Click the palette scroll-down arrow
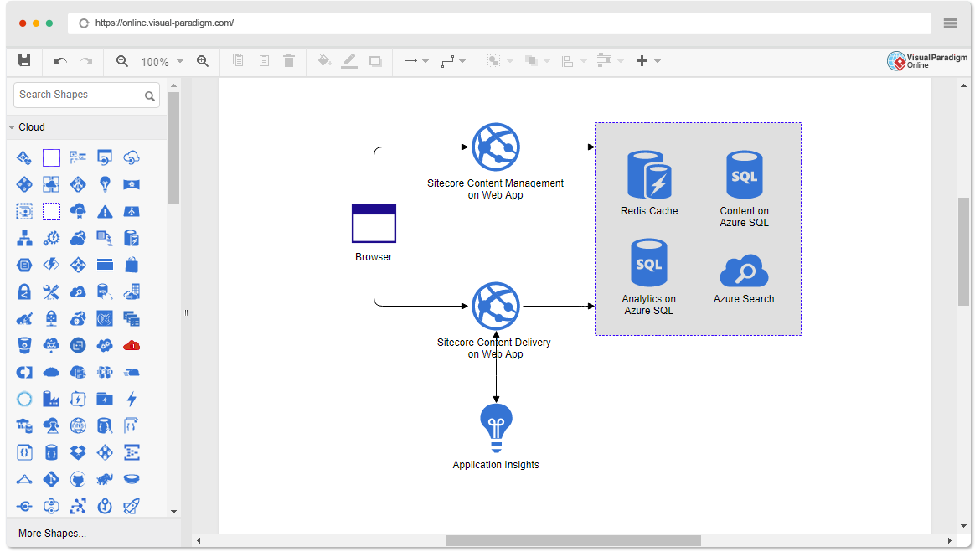The image size is (980, 557). click(x=173, y=512)
